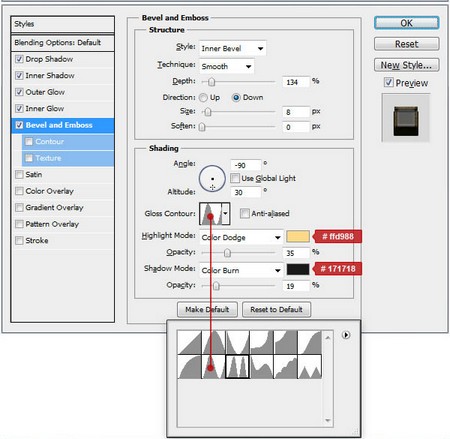Viewport: 450px width, 439px height.
Task: Enable the Color Overlay checkbox
Action: click(19, 191)
